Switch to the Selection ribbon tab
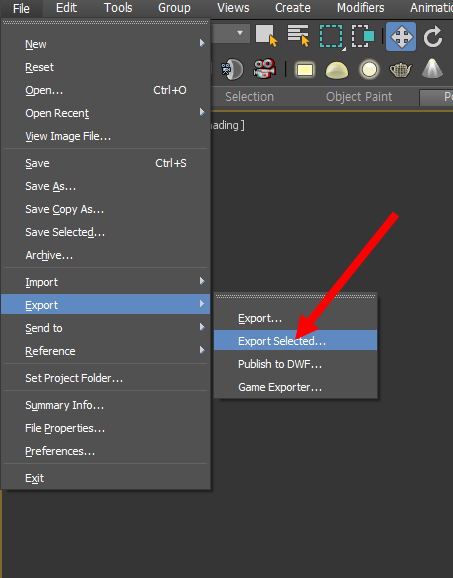453x578 pixels. pos(250,97)
